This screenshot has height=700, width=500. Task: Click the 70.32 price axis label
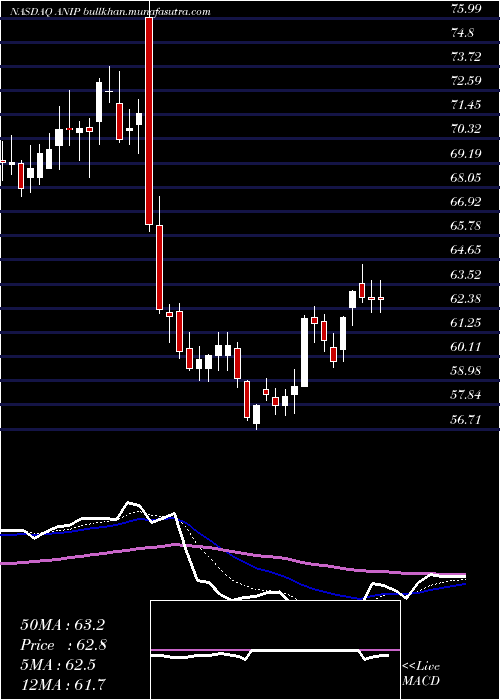point(467,129)
